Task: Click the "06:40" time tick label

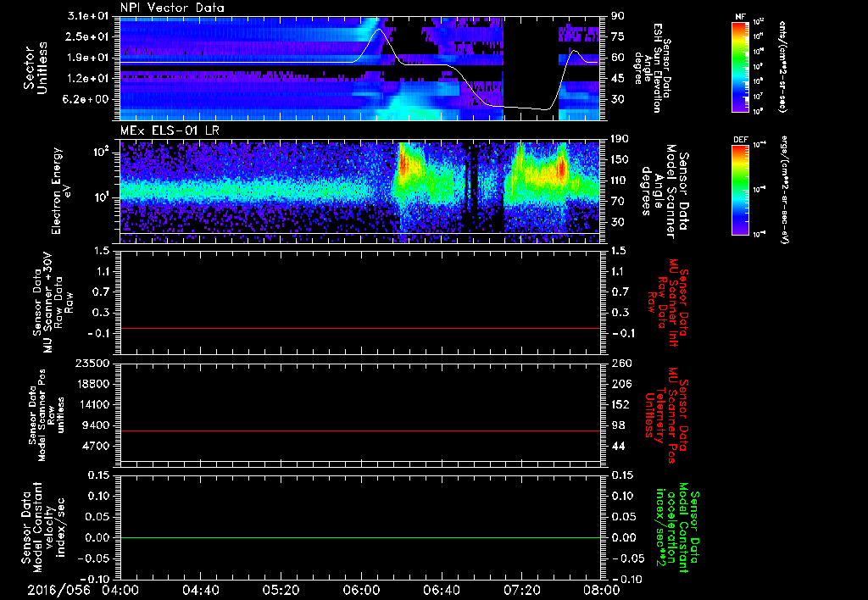Action: [441, 590]
